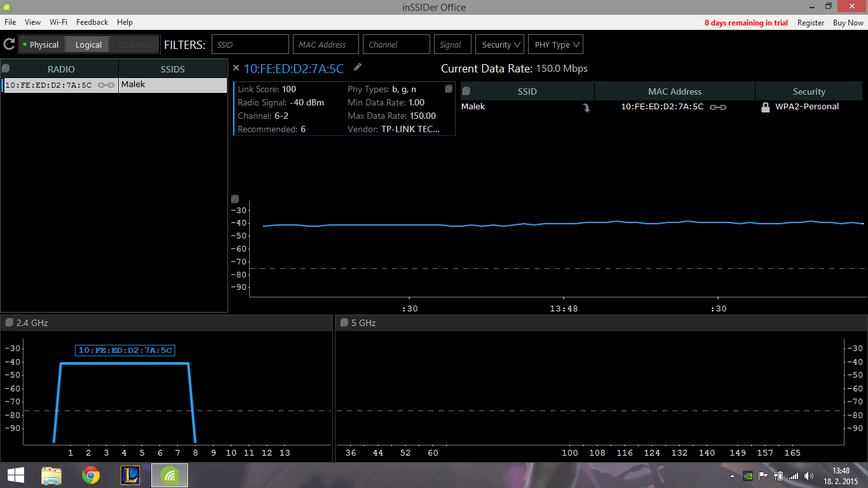Sort by the Security column header
This screenshot has height=488, width=868.
[809, 91]
